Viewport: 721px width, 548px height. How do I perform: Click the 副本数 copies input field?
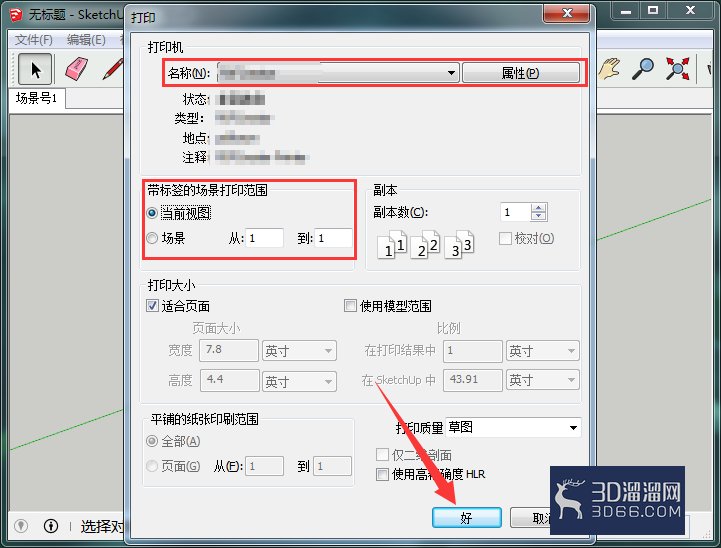[515, 212]
